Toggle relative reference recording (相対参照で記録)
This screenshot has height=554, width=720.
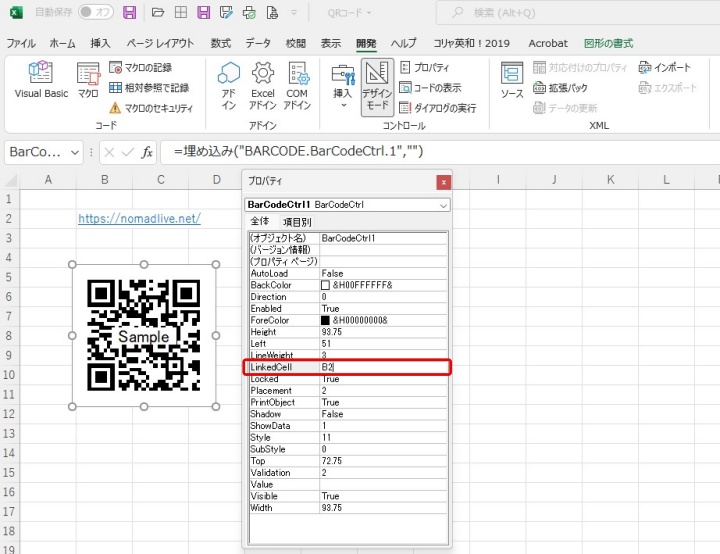149,87
